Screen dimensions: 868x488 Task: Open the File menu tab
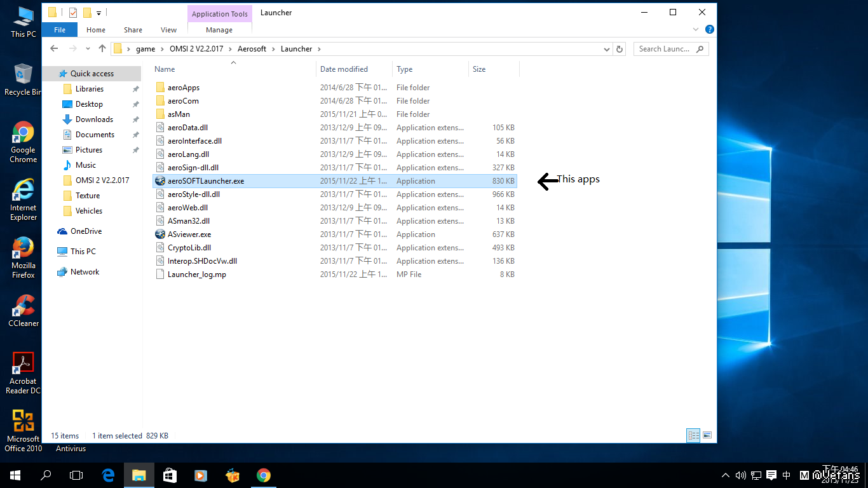(x=60, y=30)
